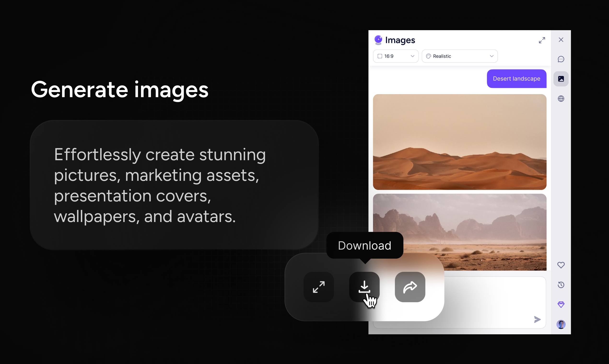Open the globe web sidebar icon
Viewport: 609px width, 364px height.
pyautogui.click(x=561, y=99)
